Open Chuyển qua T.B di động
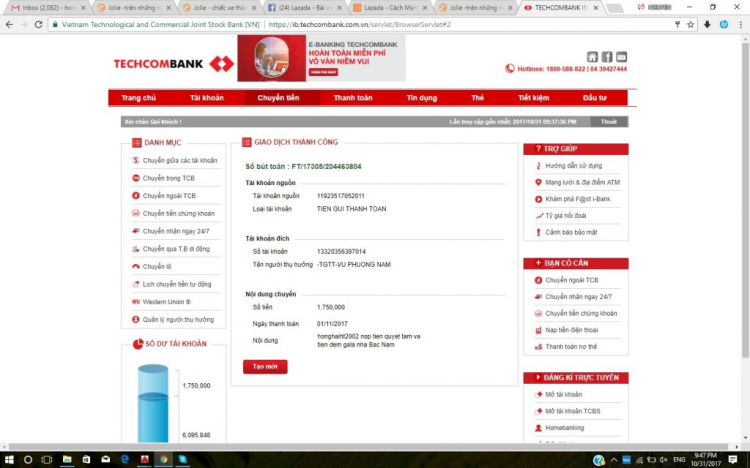 point(176,249)
